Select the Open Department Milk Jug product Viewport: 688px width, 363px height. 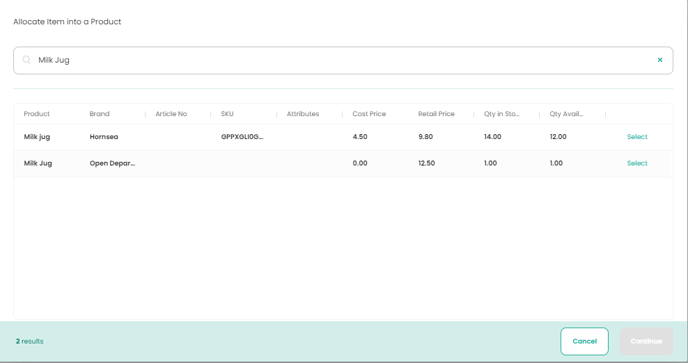point(637,163)
